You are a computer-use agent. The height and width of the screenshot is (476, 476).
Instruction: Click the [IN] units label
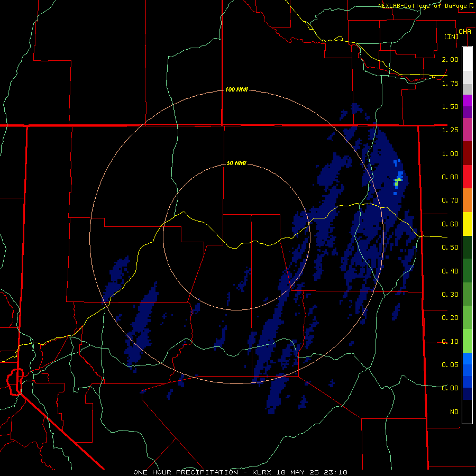tap(451, 36)
